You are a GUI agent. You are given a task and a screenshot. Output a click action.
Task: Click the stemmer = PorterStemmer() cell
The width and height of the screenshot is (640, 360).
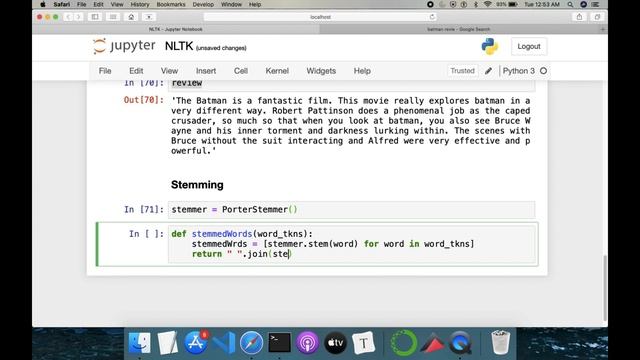(351, 210)
